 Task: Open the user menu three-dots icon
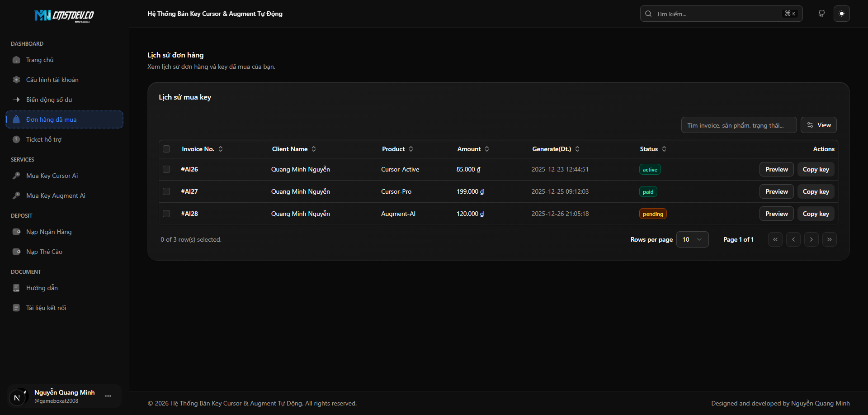(x=108, y=396)
